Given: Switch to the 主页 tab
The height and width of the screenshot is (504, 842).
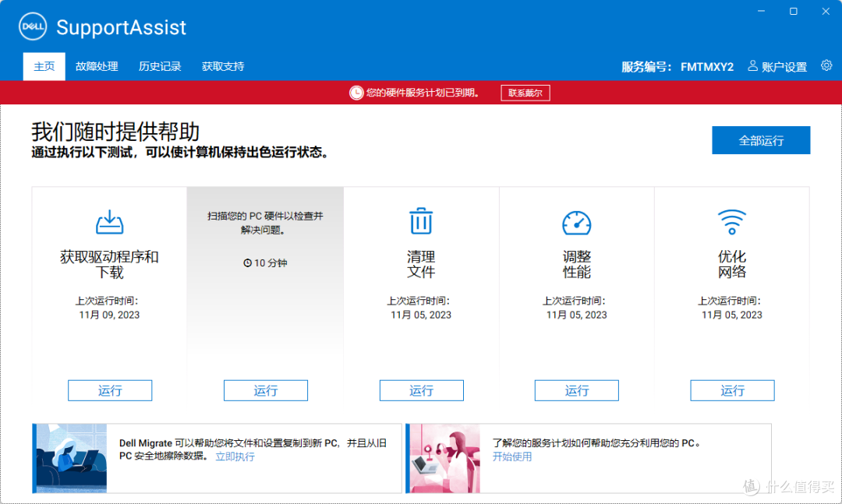Looking at the screenshot, I should click(44, 66).
